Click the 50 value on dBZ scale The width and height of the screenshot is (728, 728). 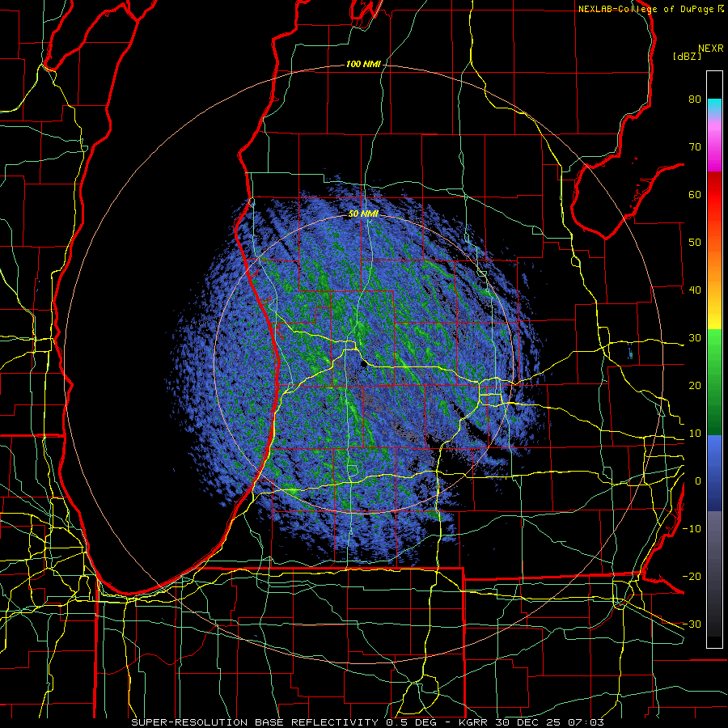[695, 243]
